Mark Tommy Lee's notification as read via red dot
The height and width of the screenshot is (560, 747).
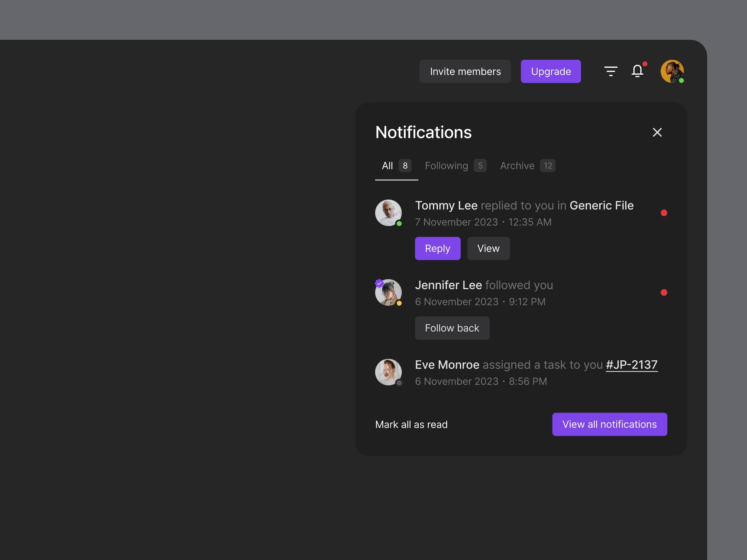pyautogui.click(x=664, y=213)
